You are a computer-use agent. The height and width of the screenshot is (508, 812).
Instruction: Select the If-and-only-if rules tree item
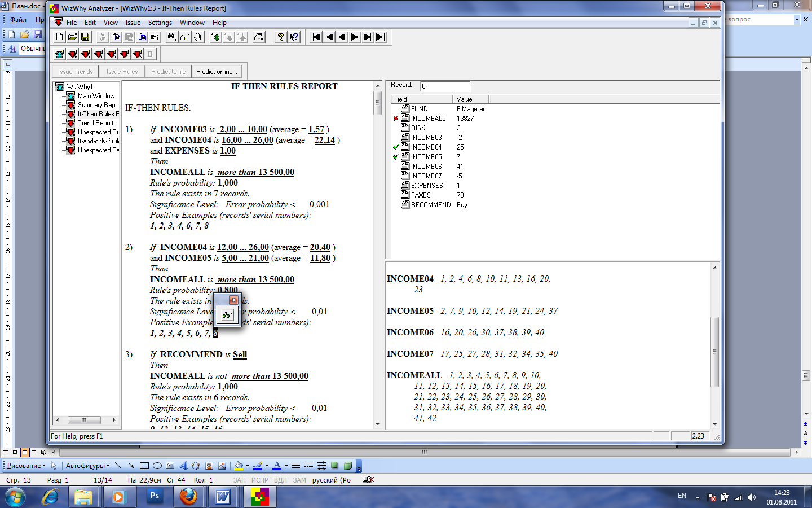click(98, 141)
